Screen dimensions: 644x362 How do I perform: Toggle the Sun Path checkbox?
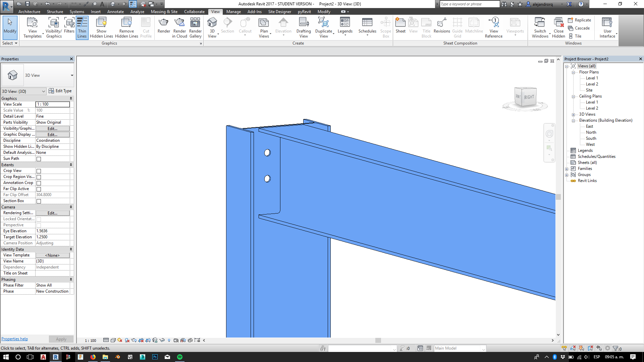click(39, 159)
